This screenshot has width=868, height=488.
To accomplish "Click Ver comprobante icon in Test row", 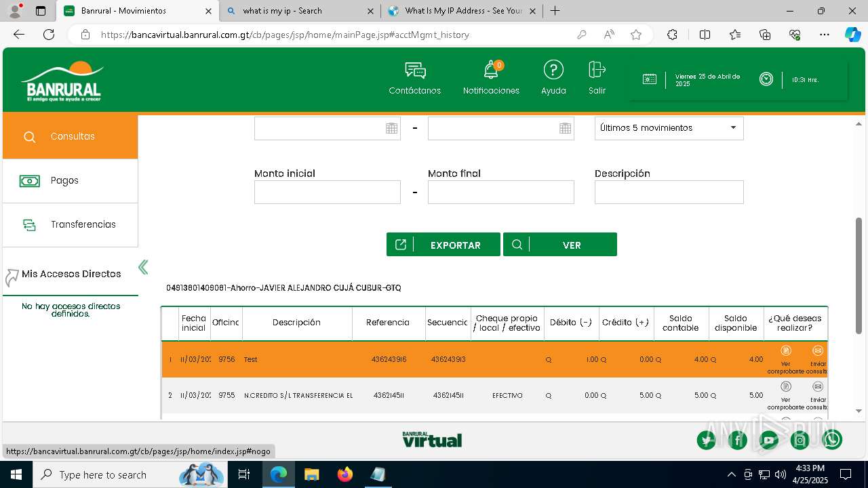I will (786, 351).
